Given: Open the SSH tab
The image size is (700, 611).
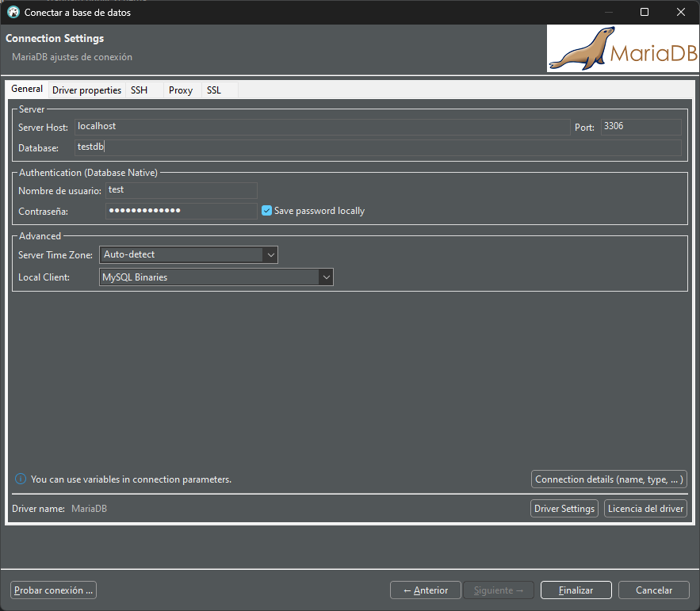Looking at the screenshot, I should pyautogui.click(x=140, y=90).
